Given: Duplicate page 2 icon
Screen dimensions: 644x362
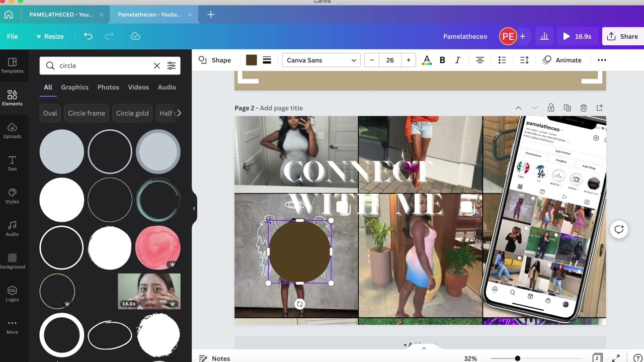Looking at the screenshot, I should (567, 108).
